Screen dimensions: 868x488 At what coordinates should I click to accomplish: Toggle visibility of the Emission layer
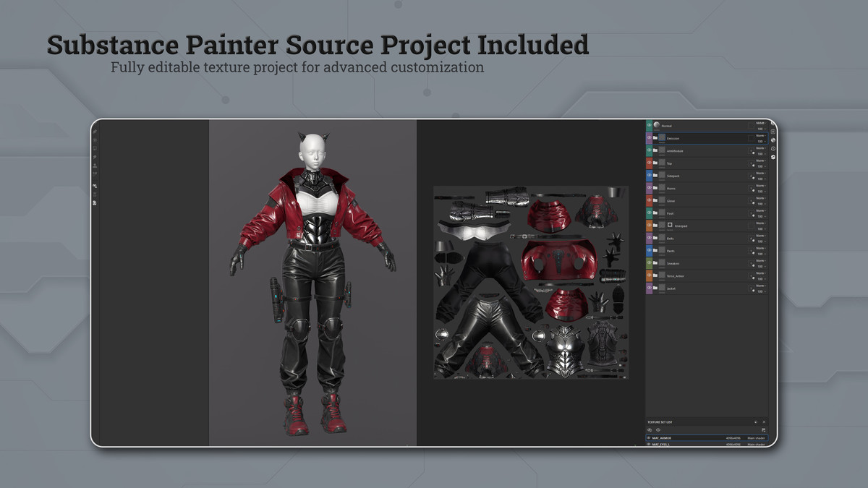pyautogui.click(x=649, y=137)
